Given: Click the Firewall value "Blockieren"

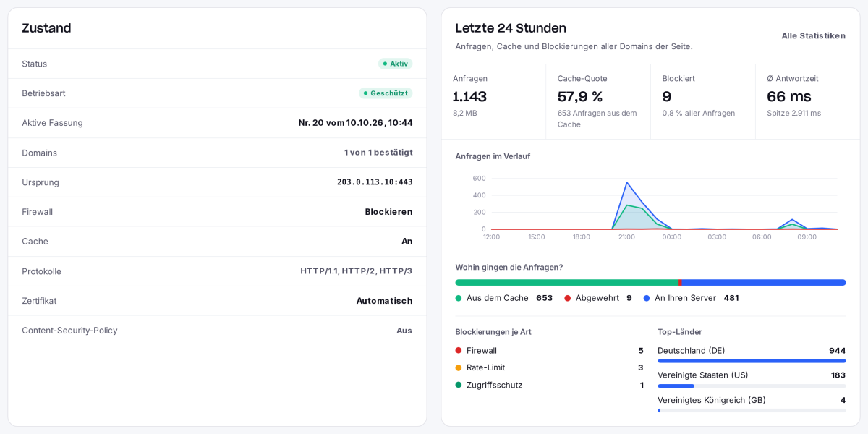Looking at the screenshot, I should (388, 212).
